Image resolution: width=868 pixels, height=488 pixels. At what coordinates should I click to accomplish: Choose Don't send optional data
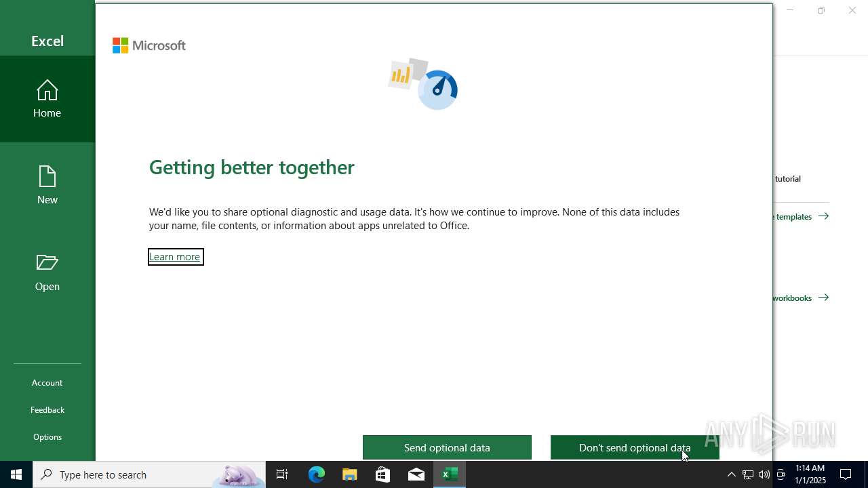635,447
